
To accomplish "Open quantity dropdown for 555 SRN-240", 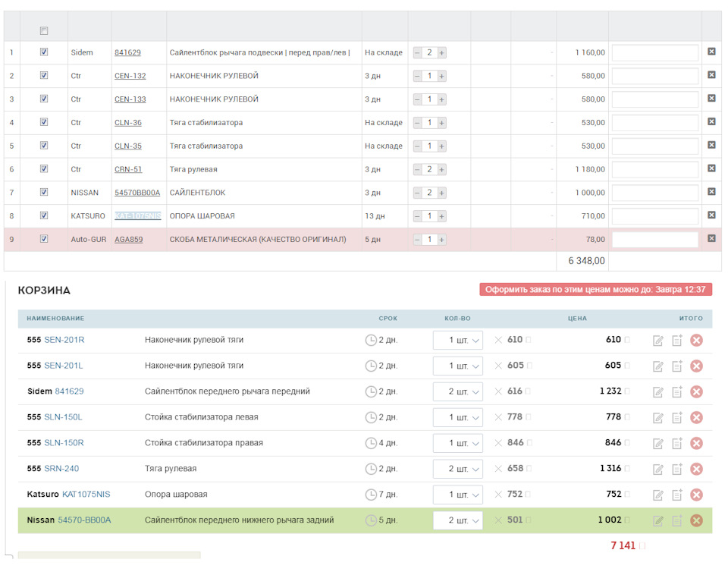I will pos(458,469).
